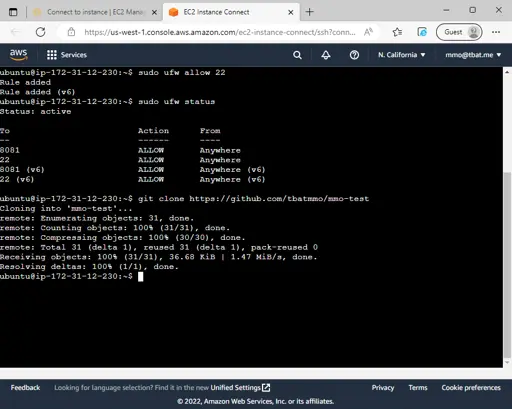The width and height of the screenshot is (512, 409).
Task: Open the notifications bell
Action: coord(326,55)
